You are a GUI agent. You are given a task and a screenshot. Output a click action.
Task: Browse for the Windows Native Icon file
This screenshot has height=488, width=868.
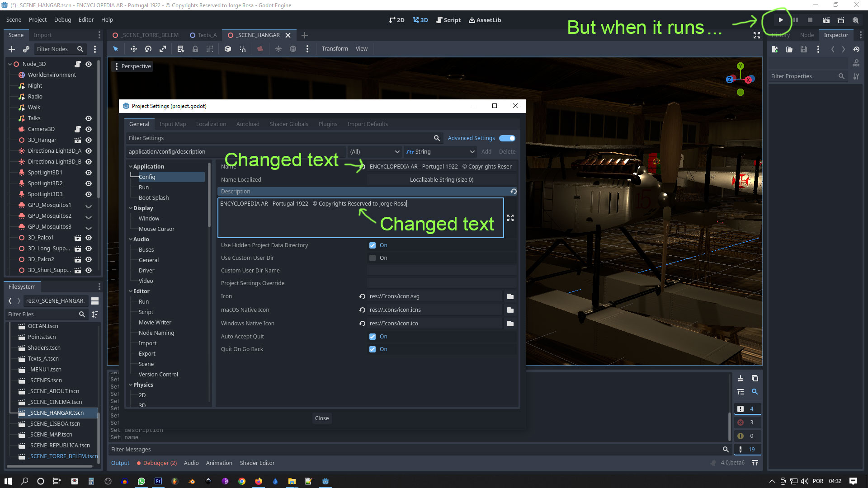pyautogui.click(x=510, y=323)
